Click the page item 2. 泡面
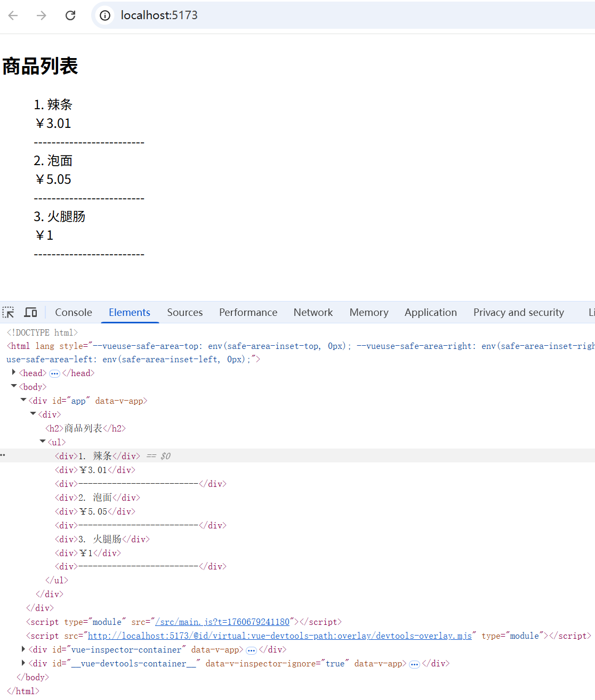595x700 pixels. point(53,161)
